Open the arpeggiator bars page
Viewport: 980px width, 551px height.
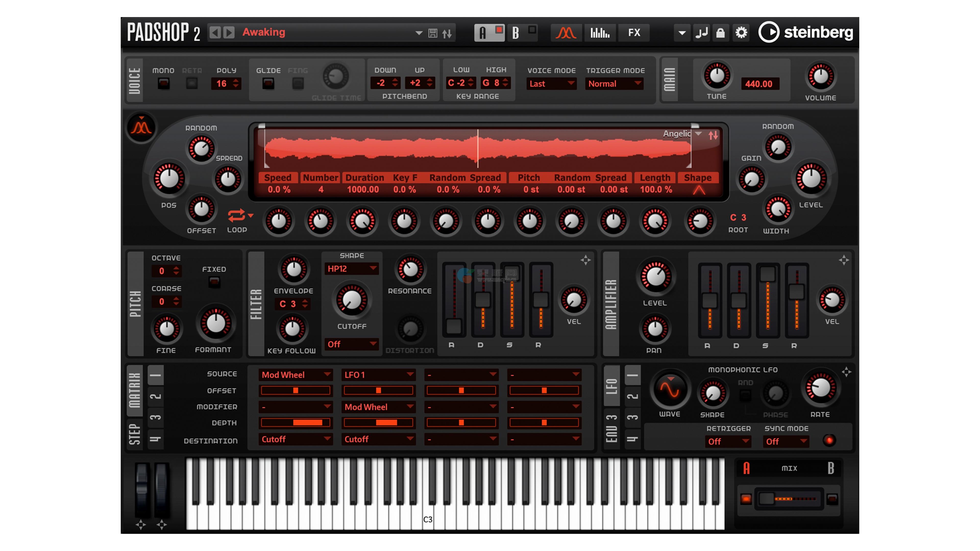(599, 33)
